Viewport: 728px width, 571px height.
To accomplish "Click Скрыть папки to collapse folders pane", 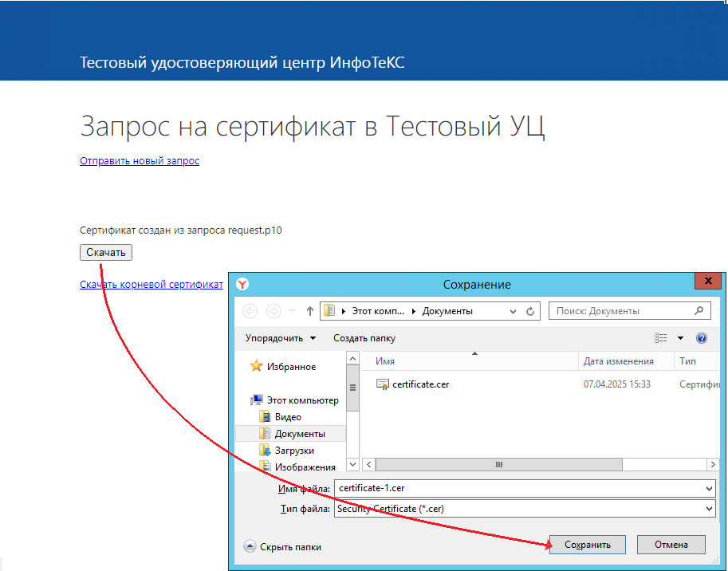I will [x=282, y=547].
